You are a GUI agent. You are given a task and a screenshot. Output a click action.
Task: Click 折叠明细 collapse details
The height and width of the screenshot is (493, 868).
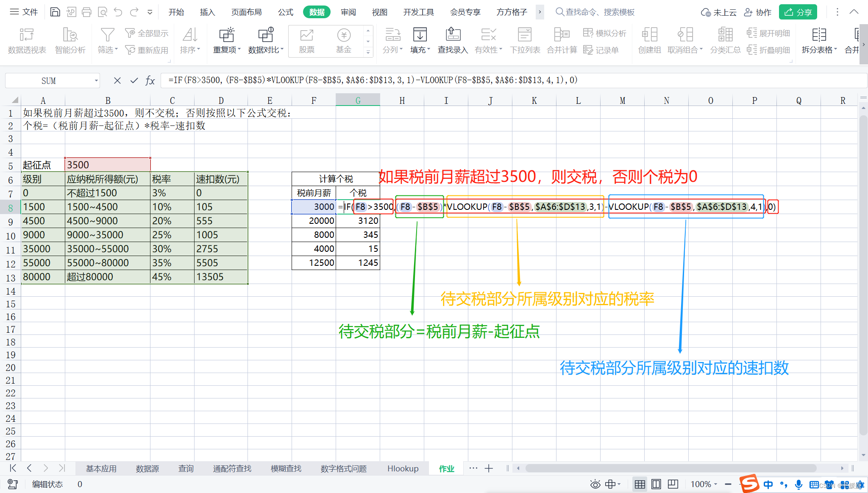point(768,50)
